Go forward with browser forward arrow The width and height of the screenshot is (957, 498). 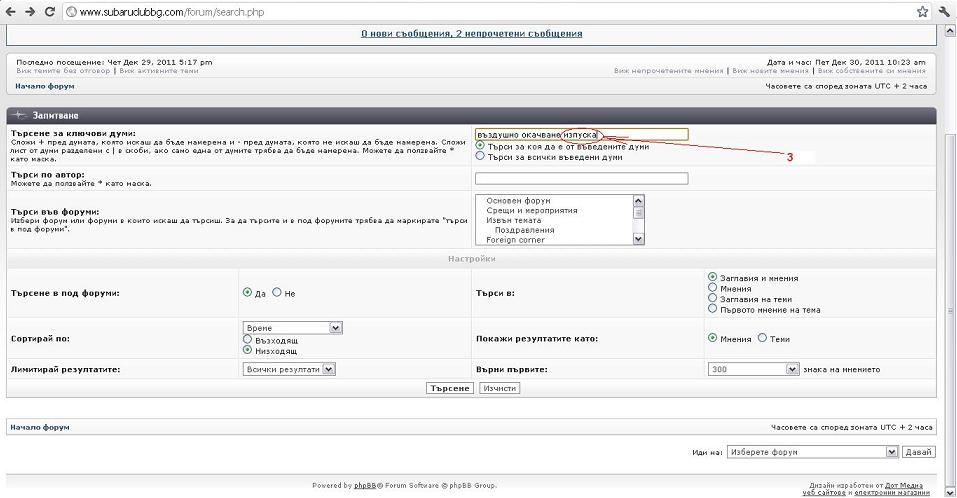pos(30,12)
